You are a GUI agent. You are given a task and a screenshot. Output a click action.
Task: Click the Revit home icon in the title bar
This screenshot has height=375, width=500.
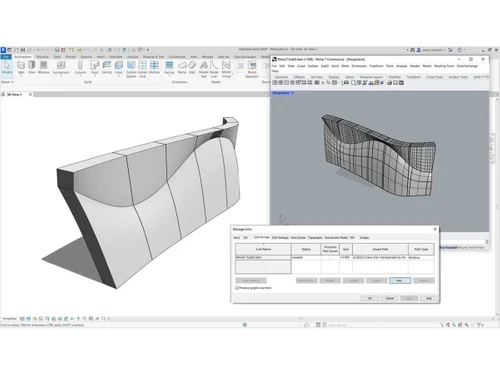pyautogui.click(x=3, y=50)
